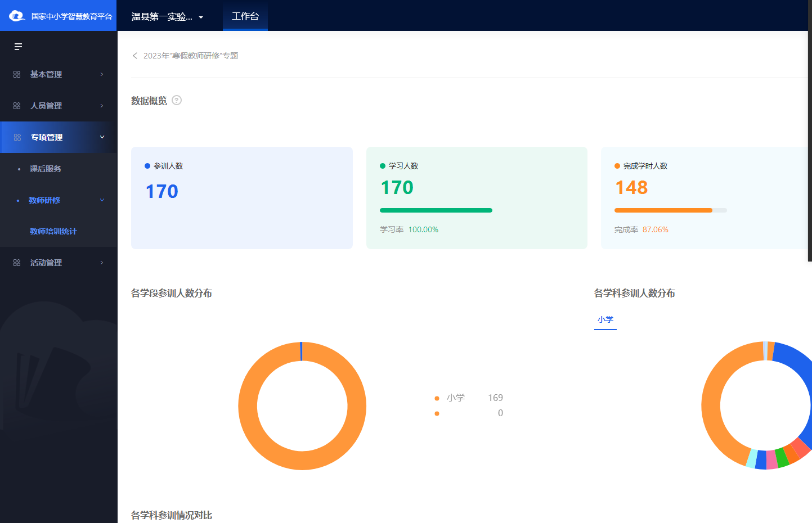Open 课后服务 in the sidebar
The width and height of the screenshot is (812, 523).
[46, 169]
